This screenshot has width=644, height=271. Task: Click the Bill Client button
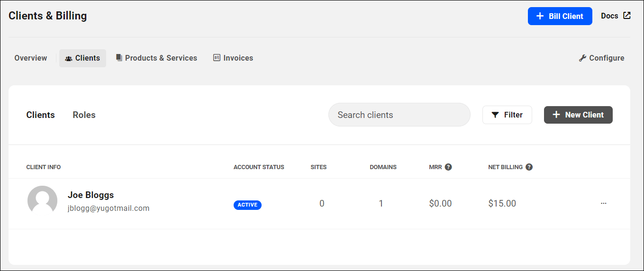click(x=560, y=16)
